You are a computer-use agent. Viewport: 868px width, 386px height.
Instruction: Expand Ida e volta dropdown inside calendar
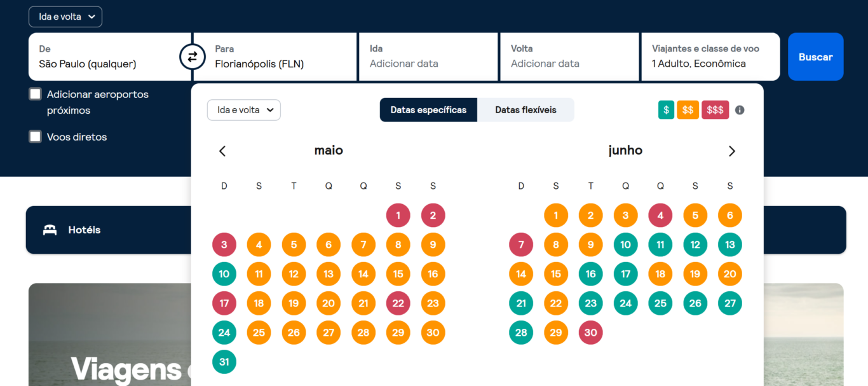tap(244, 110)
